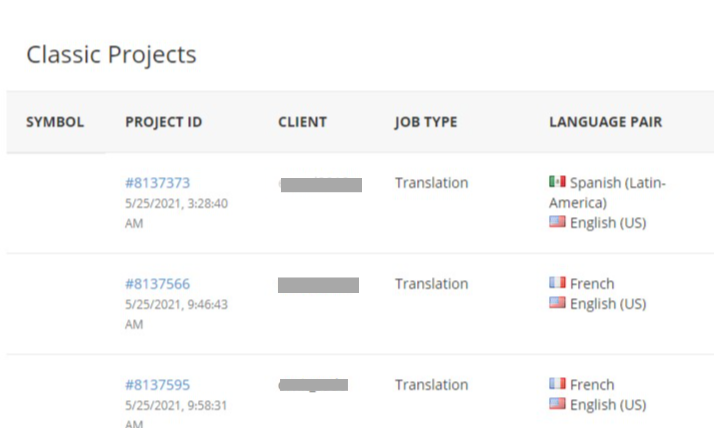
Task: Click the Mexico flag beside Spanish (Latin-America)
Action: coord(557,182)
